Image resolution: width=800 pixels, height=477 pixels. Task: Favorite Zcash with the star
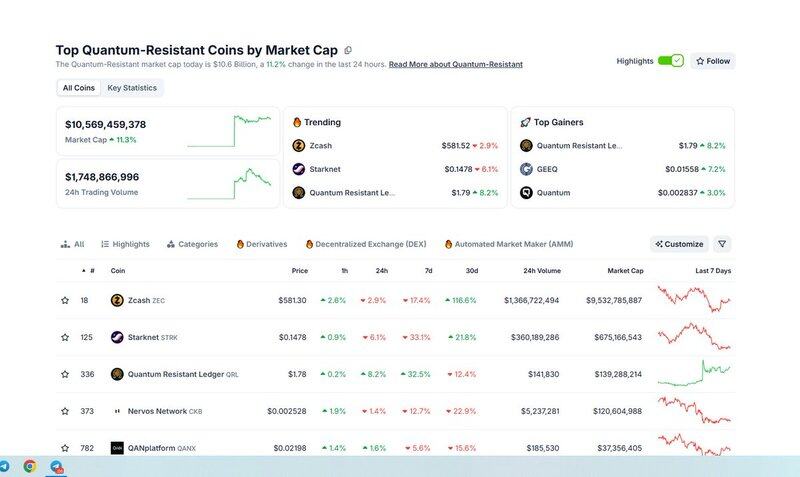point(65,300)
